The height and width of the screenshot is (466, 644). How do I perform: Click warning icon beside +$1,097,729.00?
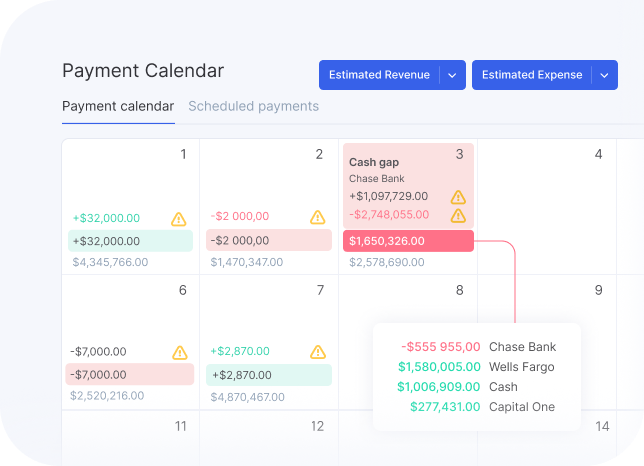[458, 197]
